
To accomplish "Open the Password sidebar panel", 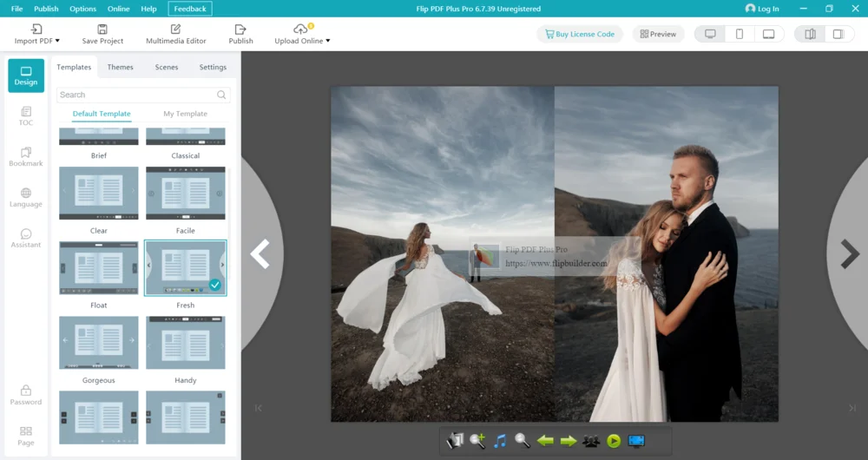I will 26,395.
